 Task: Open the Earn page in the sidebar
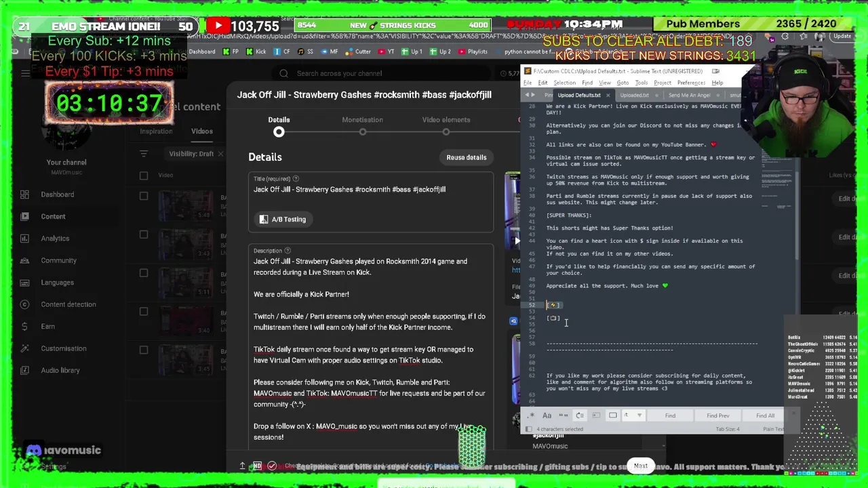pos(47,326)
